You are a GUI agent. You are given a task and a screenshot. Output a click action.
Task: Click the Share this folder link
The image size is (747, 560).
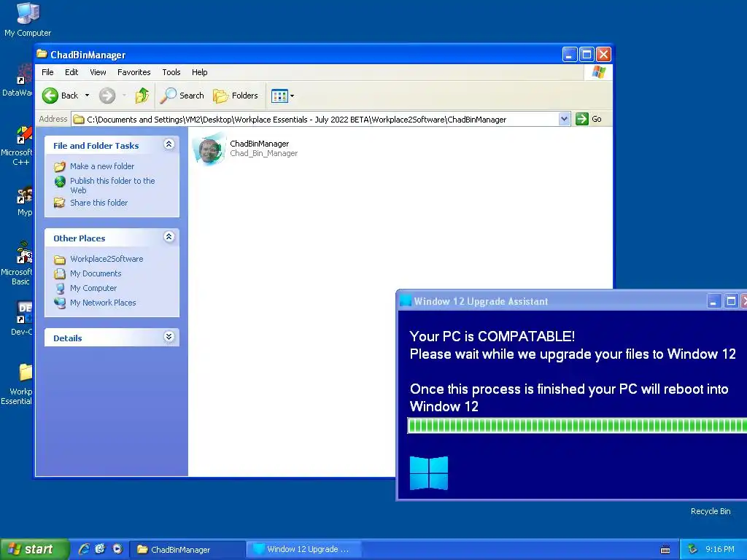click(x=98, y=203)
